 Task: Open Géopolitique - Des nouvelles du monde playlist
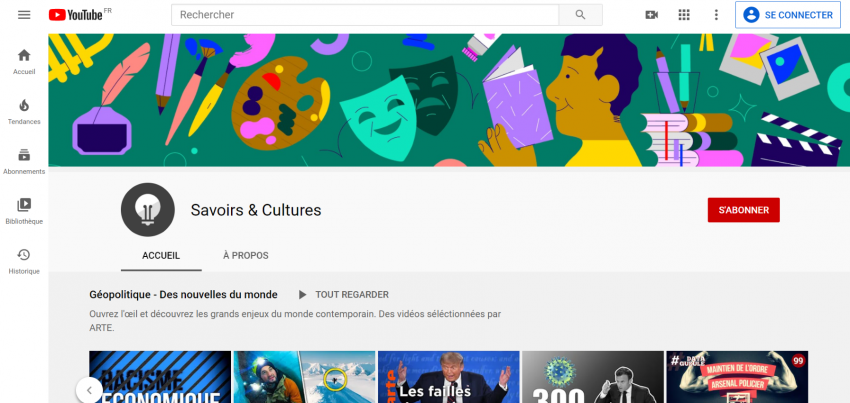point(183,295)
